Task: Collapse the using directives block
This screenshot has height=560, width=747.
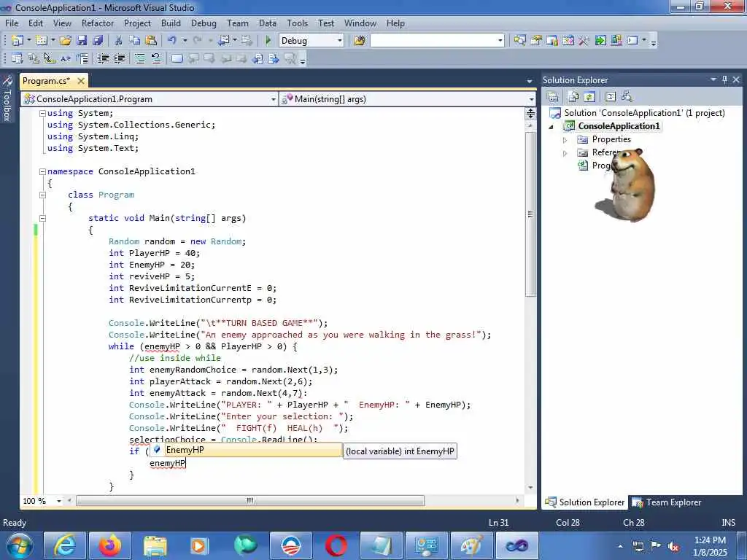Action: tap(42, 113)
